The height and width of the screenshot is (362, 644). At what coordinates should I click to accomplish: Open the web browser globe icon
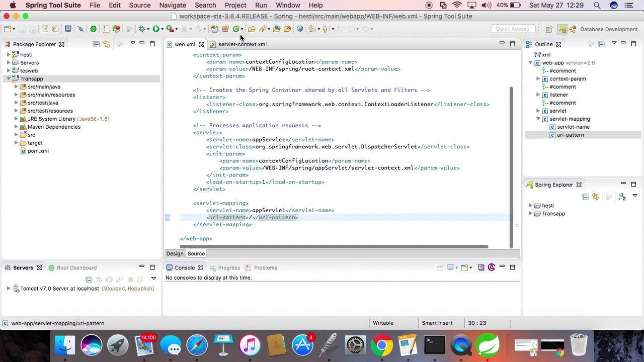[x=300, y=29]
